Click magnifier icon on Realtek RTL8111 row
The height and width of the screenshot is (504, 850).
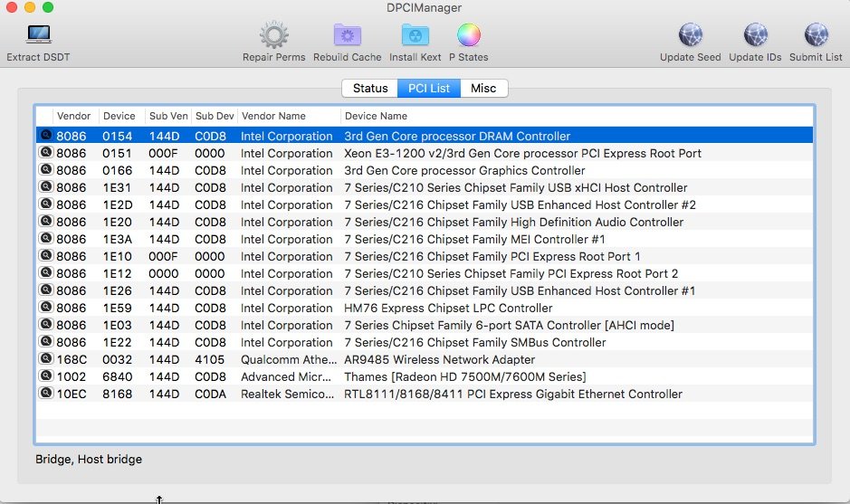[46, 393]
